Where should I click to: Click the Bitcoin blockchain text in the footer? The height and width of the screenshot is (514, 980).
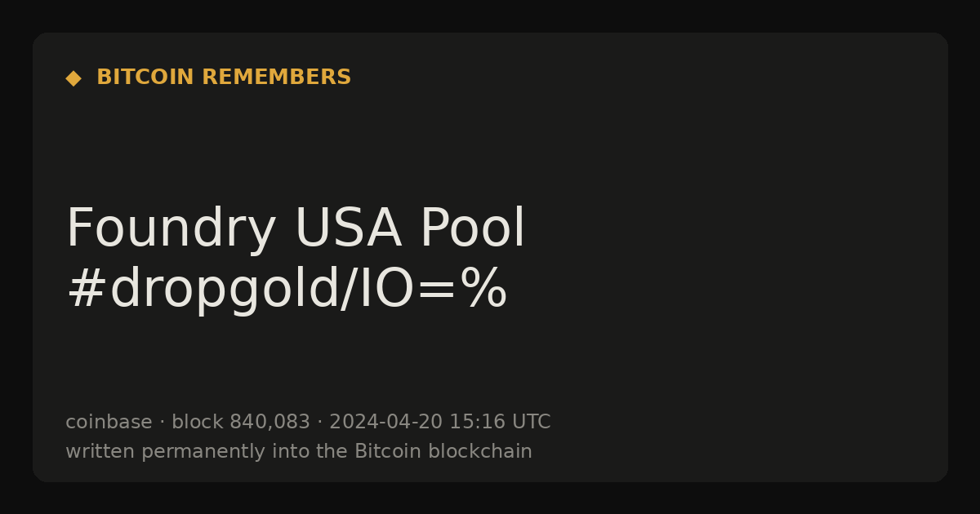(443, 451)
